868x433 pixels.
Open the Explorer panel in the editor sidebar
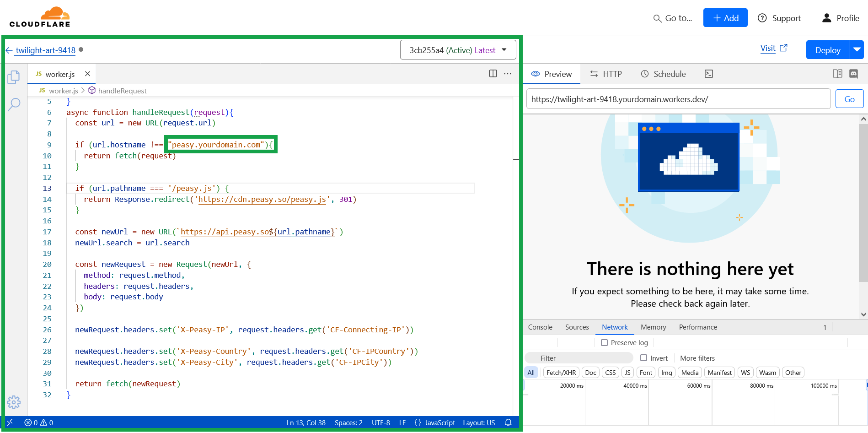pos(13,77)
